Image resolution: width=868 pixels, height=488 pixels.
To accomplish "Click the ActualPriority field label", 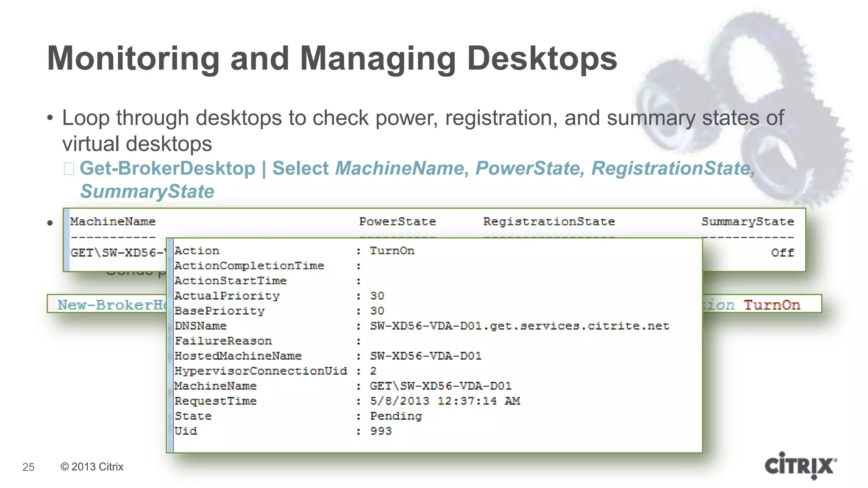I will click(227, 296).
